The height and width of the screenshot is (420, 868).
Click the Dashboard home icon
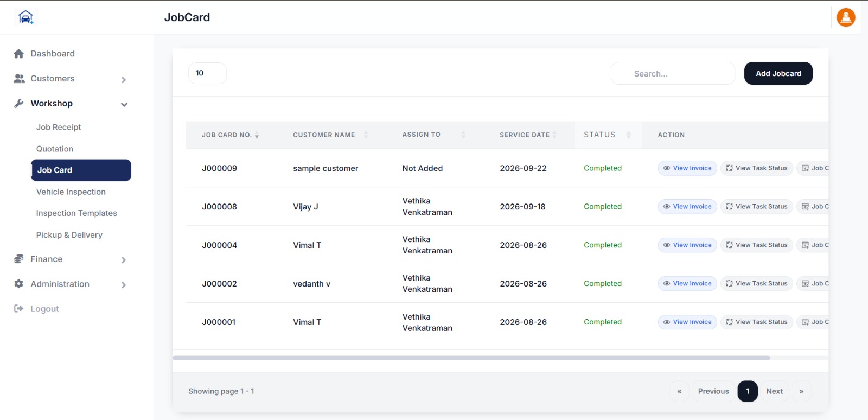click(x=19, y=54)
